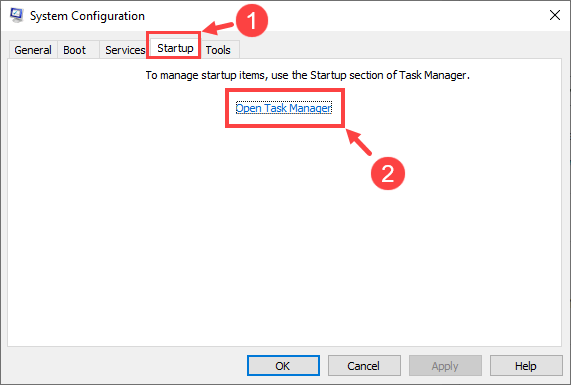Click the 'System Configuration' title text
571x385 pixels.
pyautogui.click(x=87, y=16)
